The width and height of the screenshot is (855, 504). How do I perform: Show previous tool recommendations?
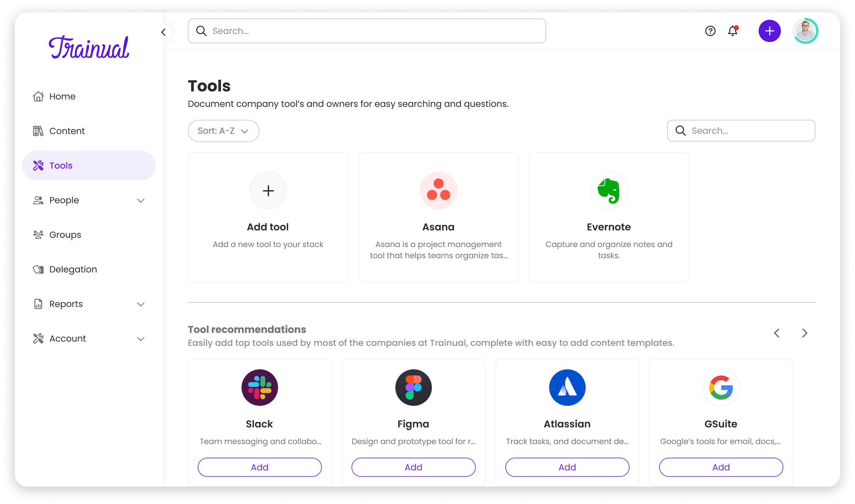777,333
